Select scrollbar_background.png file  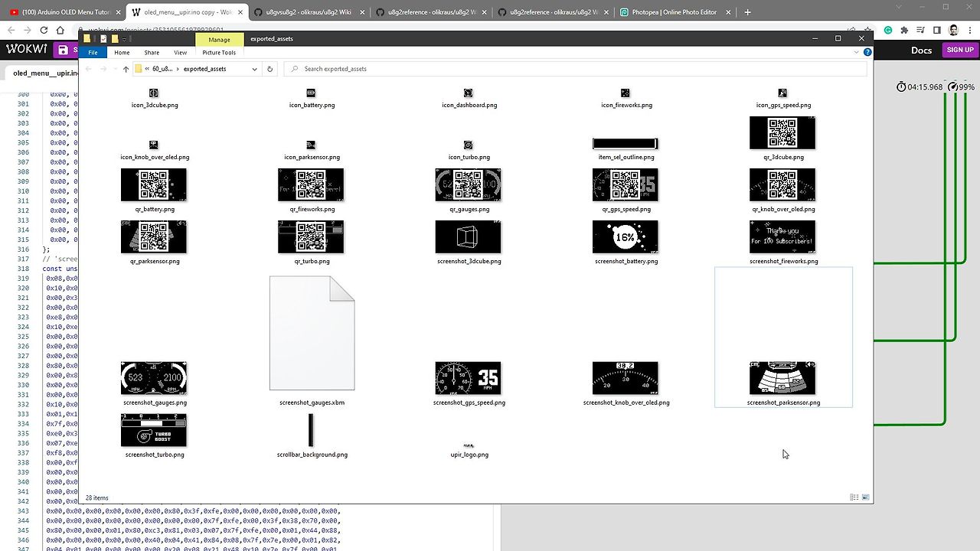tap(311, 436)
